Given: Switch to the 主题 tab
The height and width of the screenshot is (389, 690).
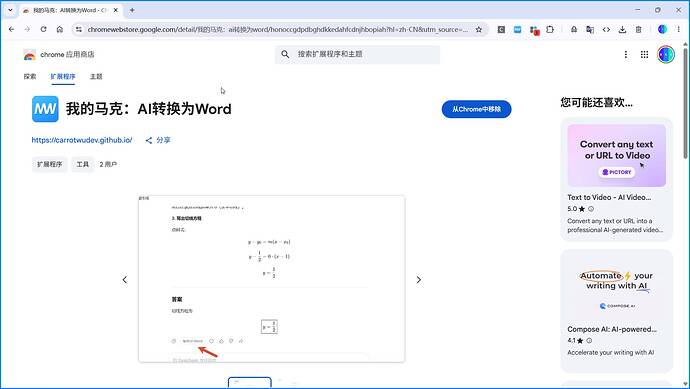Looking at the screenshot, I should (x=96, y=77).
